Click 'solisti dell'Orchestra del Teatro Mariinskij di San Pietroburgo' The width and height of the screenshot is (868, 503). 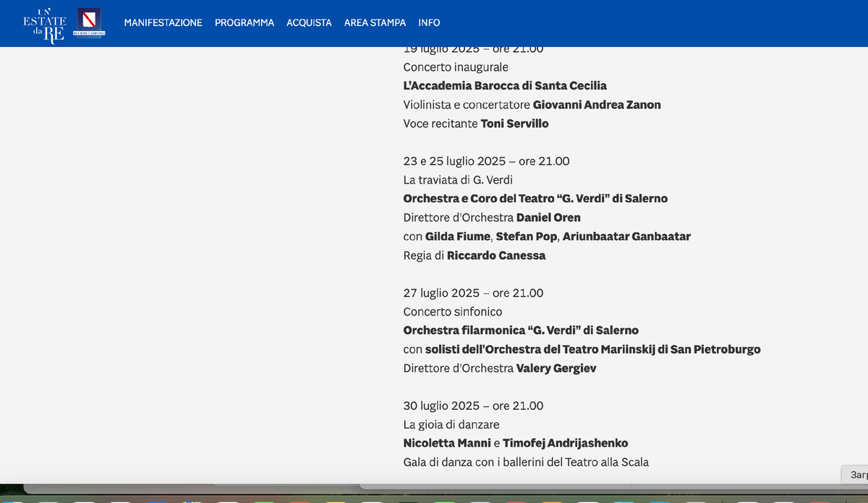(x=593, y=349)
